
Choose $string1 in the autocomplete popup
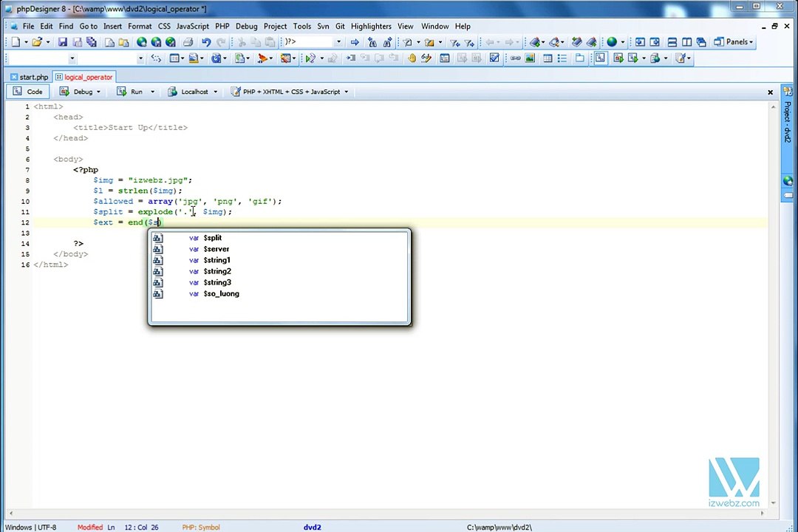(x=279, y=260)
